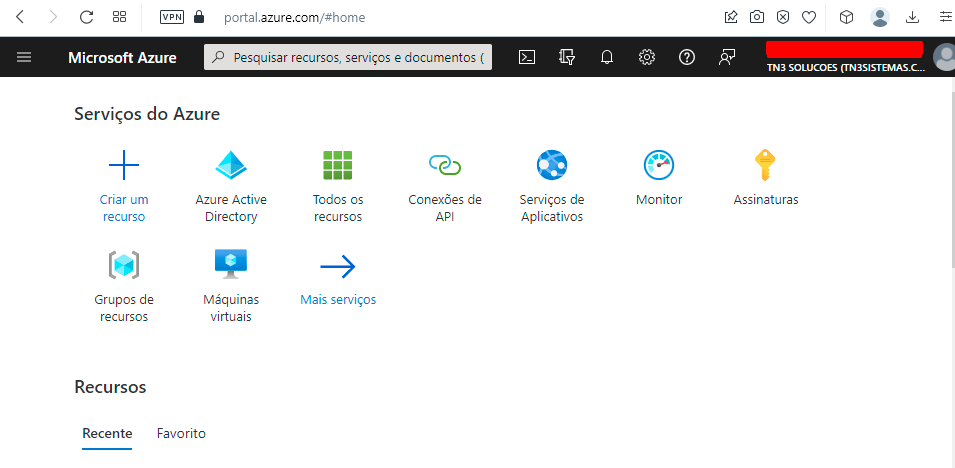Open portal settings gear
Image resolution: width=955 pixels, height=468 pixels.
click(647, 57)
